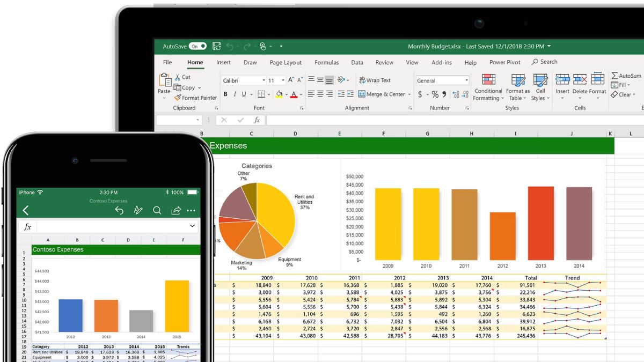Apply the red Font Color

(x=294, y=94)
